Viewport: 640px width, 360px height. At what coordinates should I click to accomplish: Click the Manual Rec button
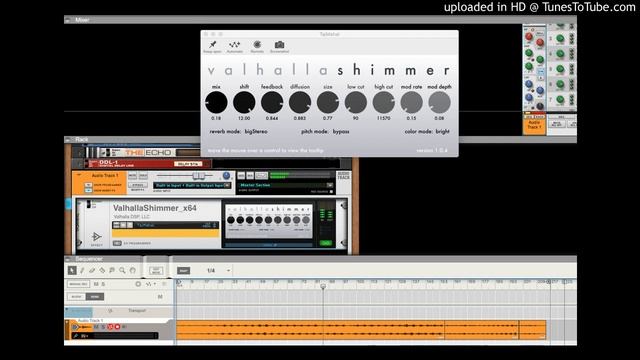[x=78, y=284]
